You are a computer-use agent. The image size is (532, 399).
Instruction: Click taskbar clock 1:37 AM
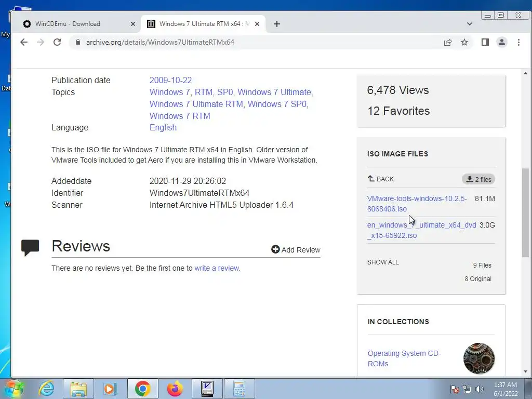pos(505,385)
